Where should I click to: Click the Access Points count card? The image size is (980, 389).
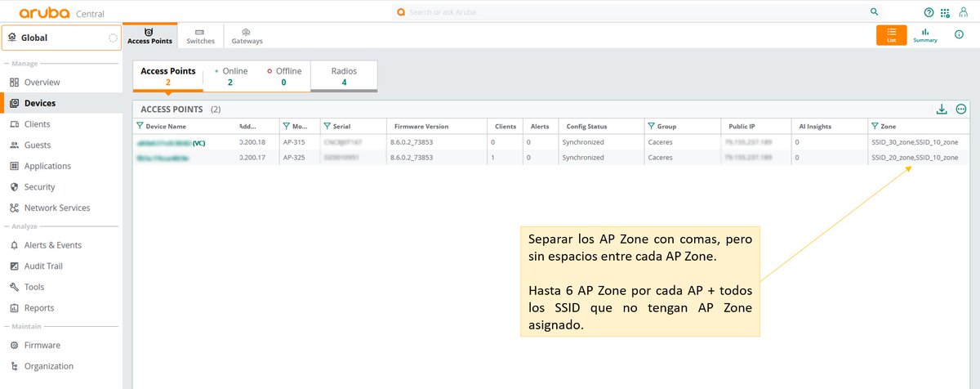point(168,76)
